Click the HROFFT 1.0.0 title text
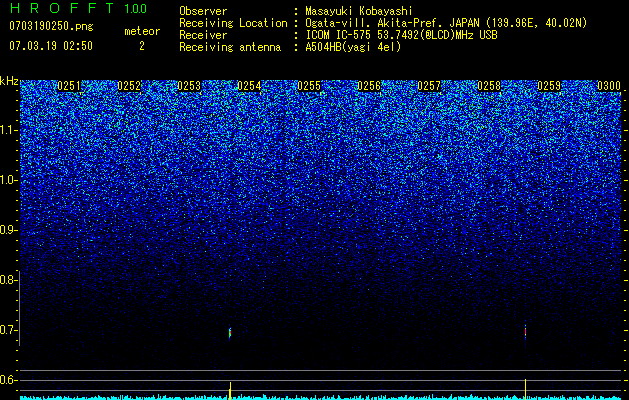Image resolution: width=629 pixels, height=400 pixels. click(78, 8)
